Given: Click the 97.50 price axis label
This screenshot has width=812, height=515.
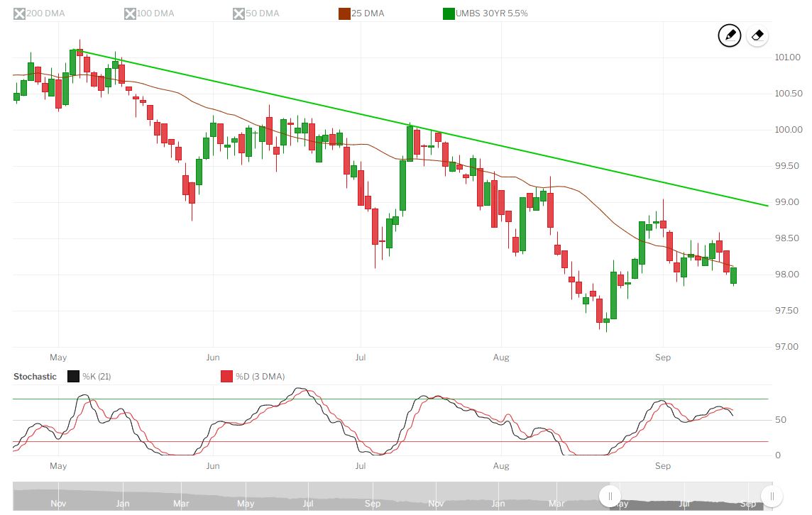Looking at the screenshot, I should (x=786, y=311).
